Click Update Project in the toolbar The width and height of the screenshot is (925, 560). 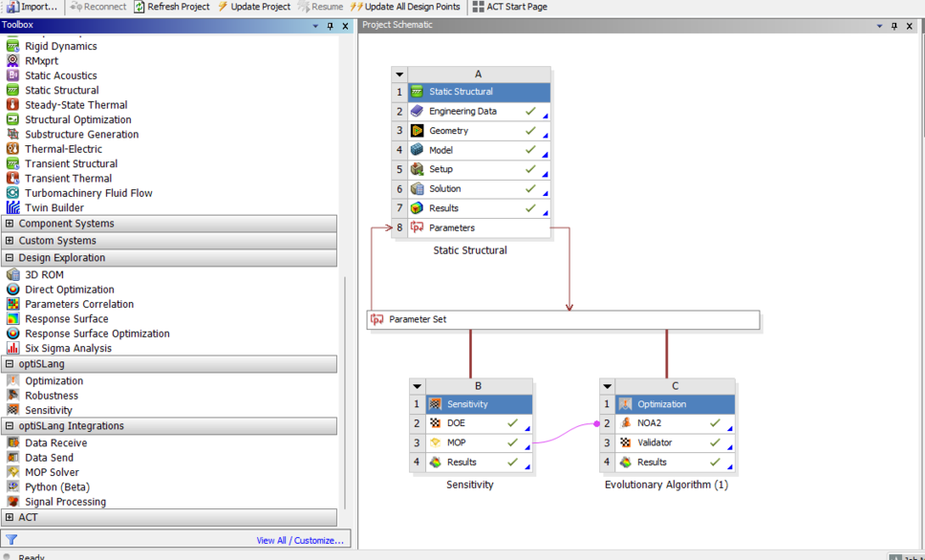[x=254, y=7]
